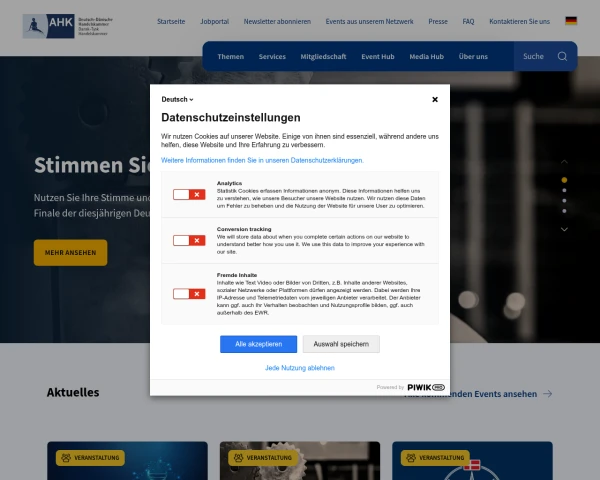This screenshot has width=600, height=480.
Task: Click the search magnifier icon
Action: [562, 56]
